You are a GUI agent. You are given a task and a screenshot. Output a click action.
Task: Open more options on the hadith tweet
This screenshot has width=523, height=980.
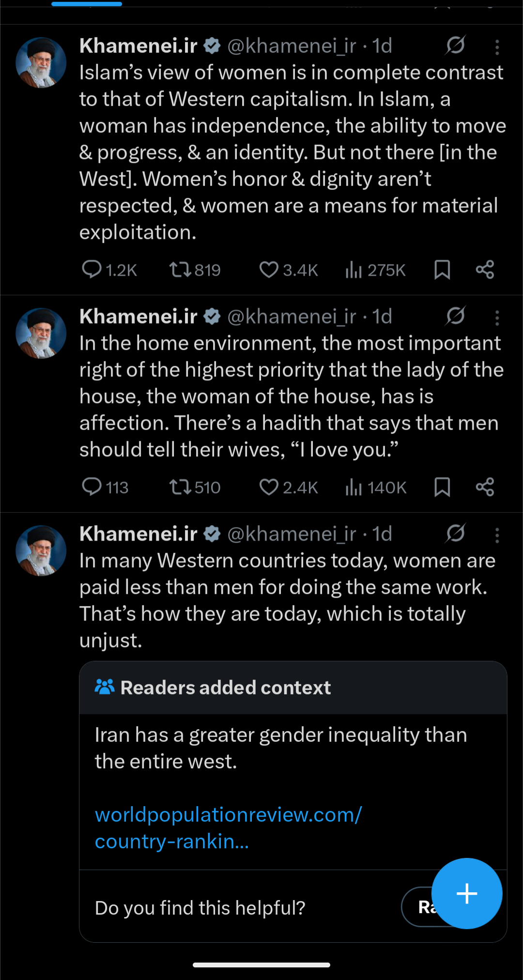(497, 318)
